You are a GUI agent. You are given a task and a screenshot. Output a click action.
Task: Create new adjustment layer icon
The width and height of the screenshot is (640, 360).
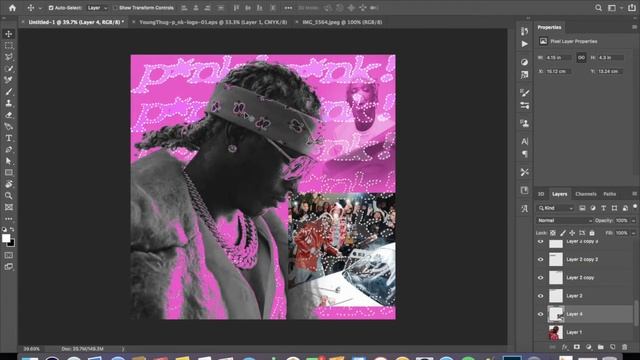[x=589, y=347]
